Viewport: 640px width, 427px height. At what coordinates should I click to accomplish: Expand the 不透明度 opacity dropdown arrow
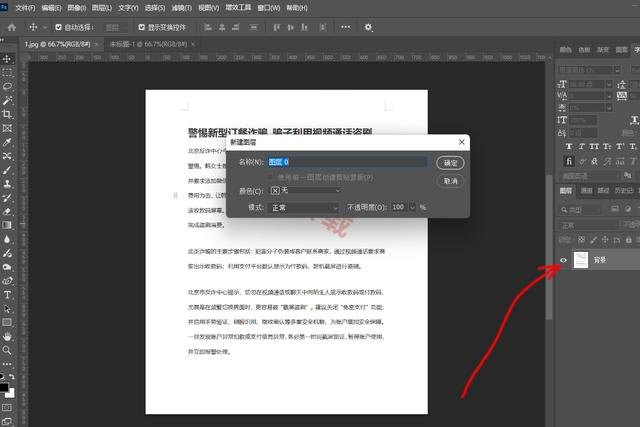412,207
